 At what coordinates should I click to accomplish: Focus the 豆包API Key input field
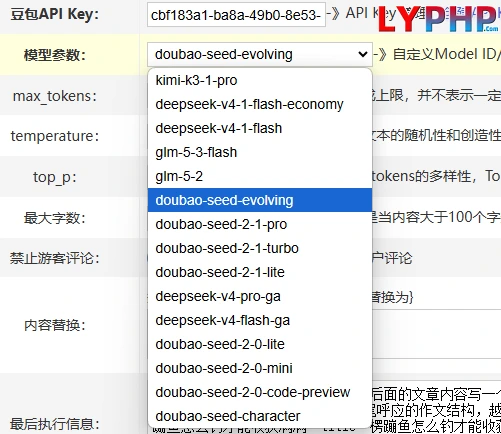[236, 15]
